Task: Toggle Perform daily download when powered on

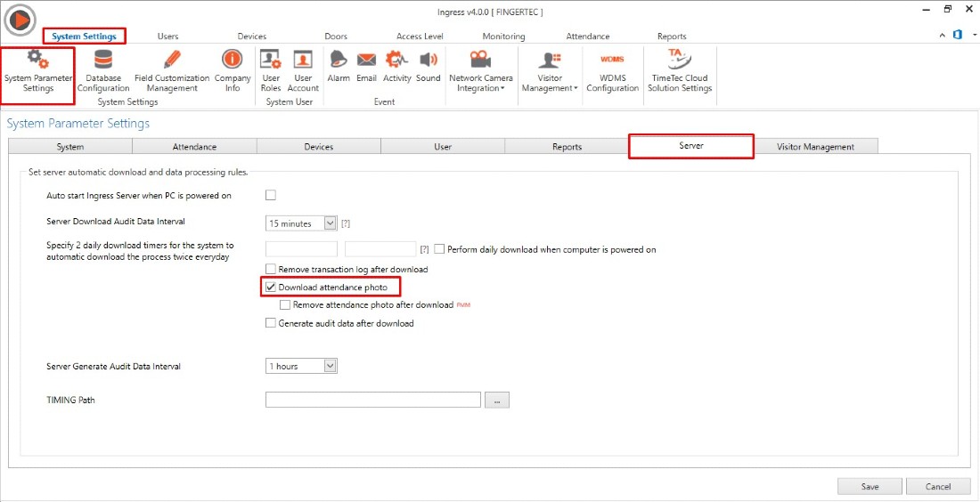Action: click(x=439, y=249)
